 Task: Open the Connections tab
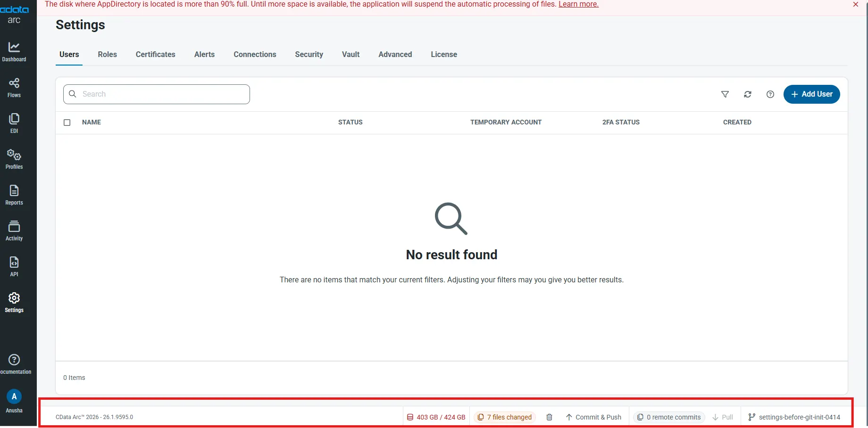pos(255,55)
